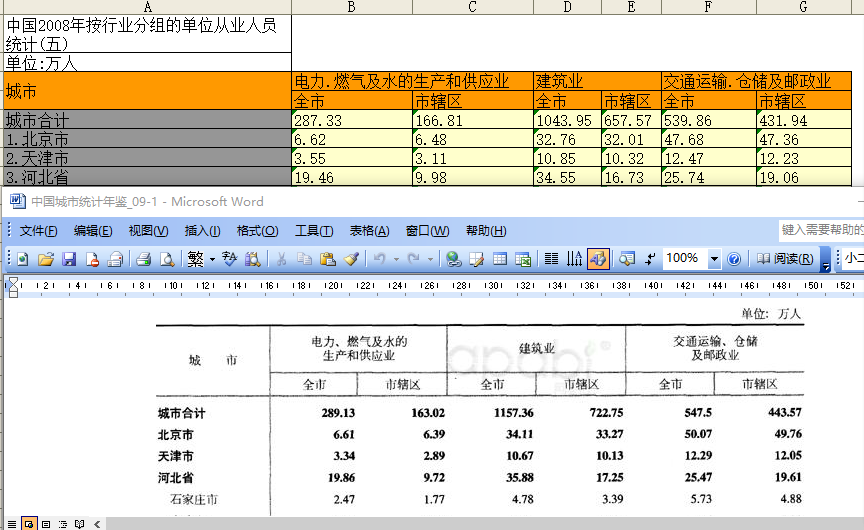Image resolution: width=864 pixels, height=530 pixels.
Task: Click the Insert Table icon
Action: pos(500,258)
